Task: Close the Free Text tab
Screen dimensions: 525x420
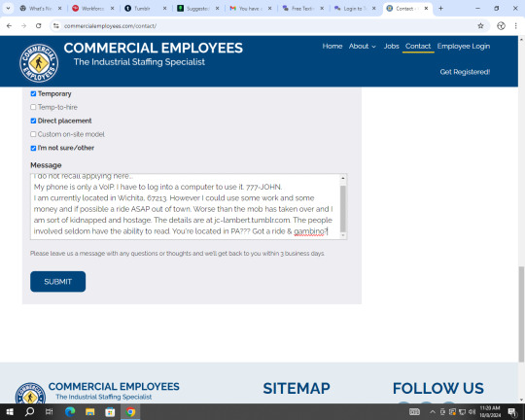Action: (x=322, y=9)
